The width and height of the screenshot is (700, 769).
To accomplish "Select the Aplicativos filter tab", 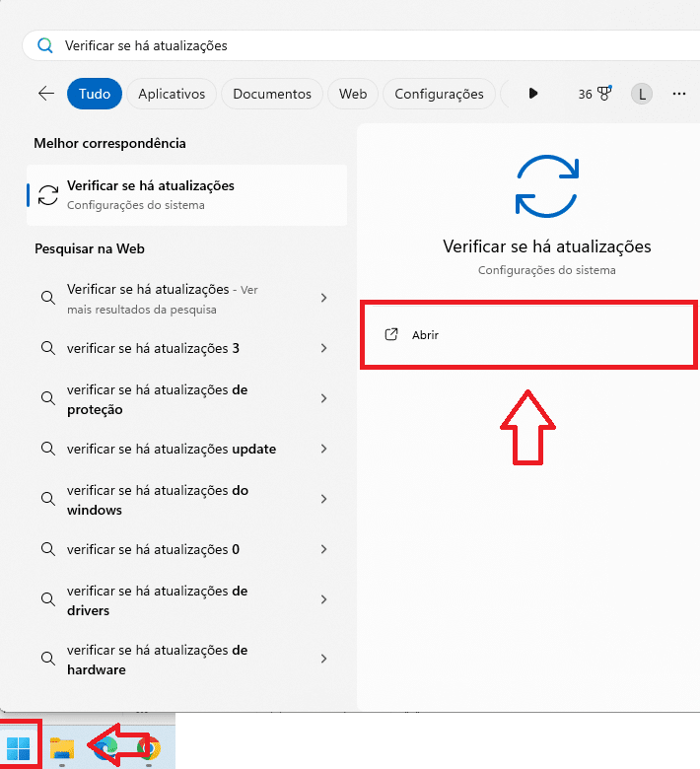I will click(x=172, y=94).
